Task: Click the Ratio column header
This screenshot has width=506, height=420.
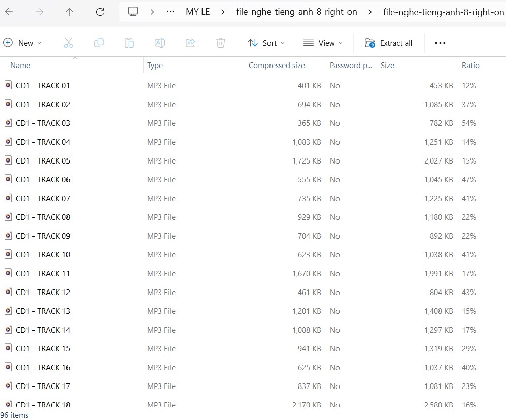Action: (470, 65)
